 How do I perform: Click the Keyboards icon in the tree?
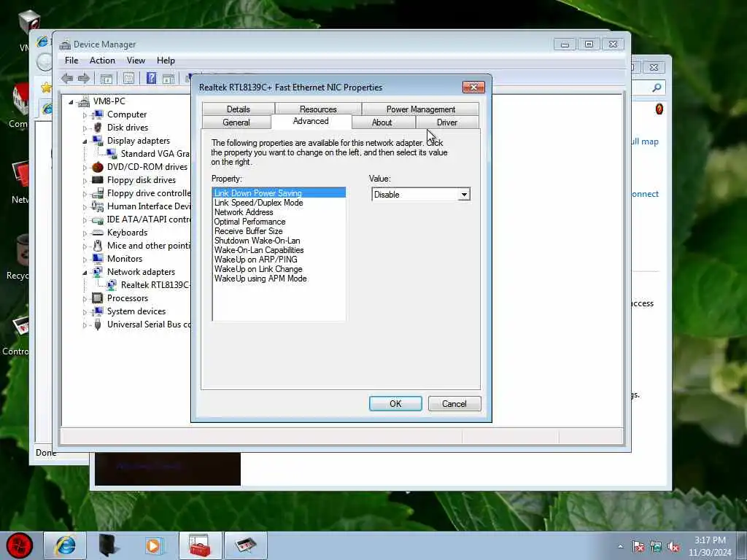(x=98, y=233)
